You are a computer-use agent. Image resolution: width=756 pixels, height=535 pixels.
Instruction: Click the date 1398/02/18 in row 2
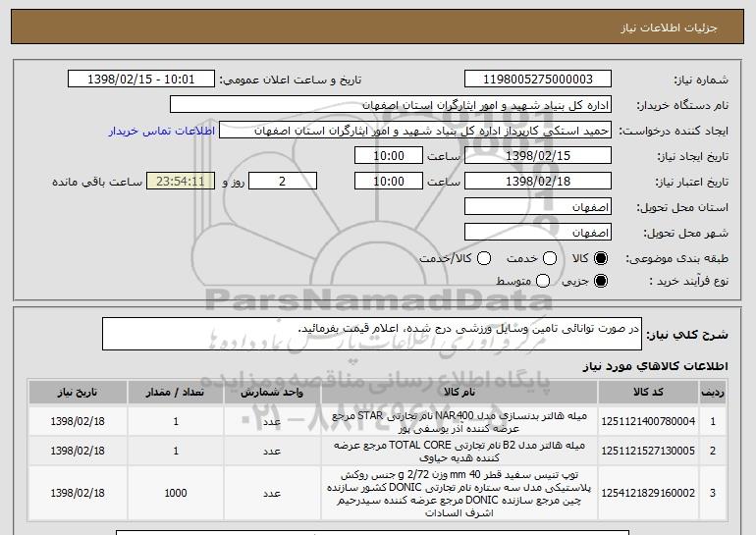point(78,451)
